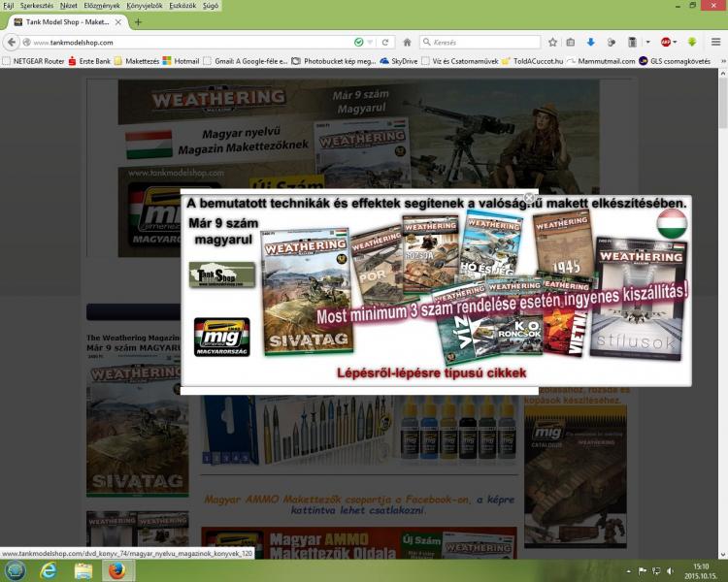The width and height of the screenshot is (728, 582).
Task: Bookmark this page with the star icon
Action: pos(552,43)
